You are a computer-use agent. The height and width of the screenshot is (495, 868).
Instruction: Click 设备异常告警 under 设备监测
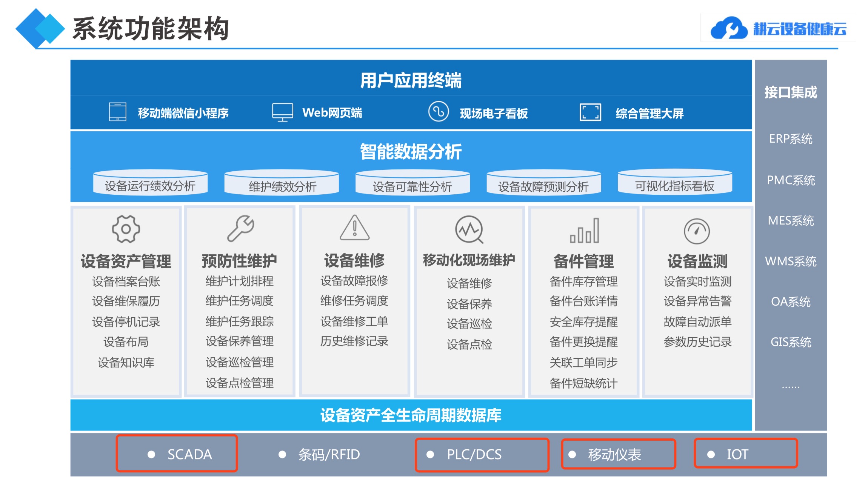click(x=697, y=301)
